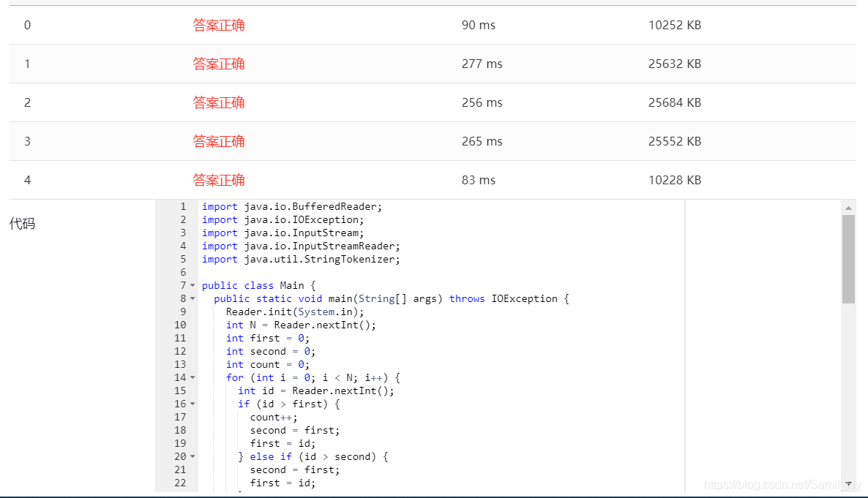
Task: Click the int first = 0; line
Action: tap(268, 338)
